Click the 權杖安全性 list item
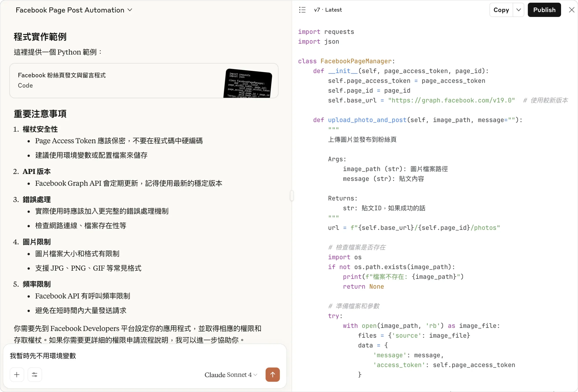The image size is (578, 392). coord(40,129)
